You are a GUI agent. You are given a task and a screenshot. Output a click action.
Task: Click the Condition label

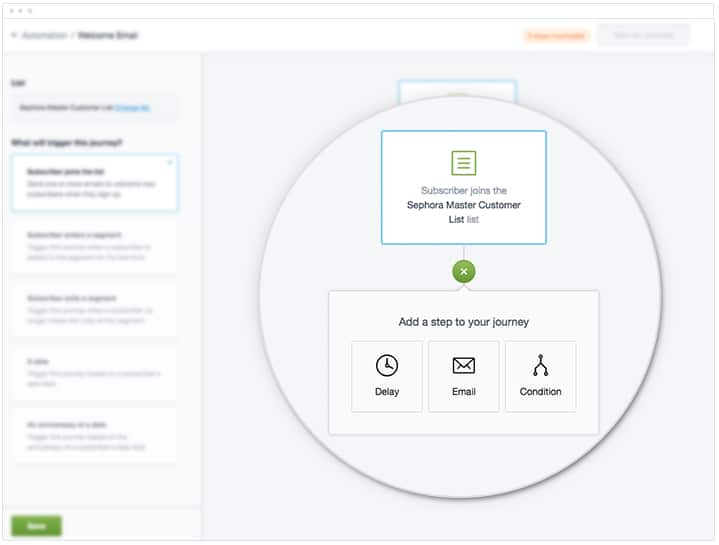tap(540, 391)
